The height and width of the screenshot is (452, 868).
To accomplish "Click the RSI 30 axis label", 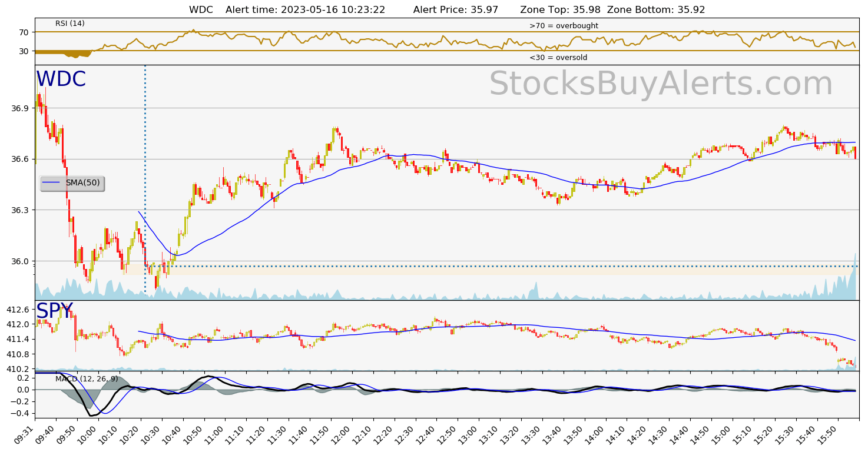I will pos(24,51).
